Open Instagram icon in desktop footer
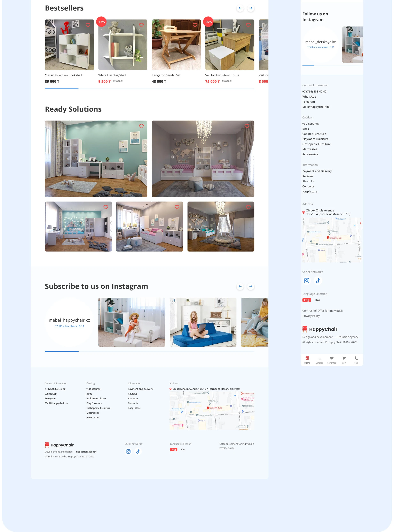Screen dimensions: 394x532 coord(128,451)
